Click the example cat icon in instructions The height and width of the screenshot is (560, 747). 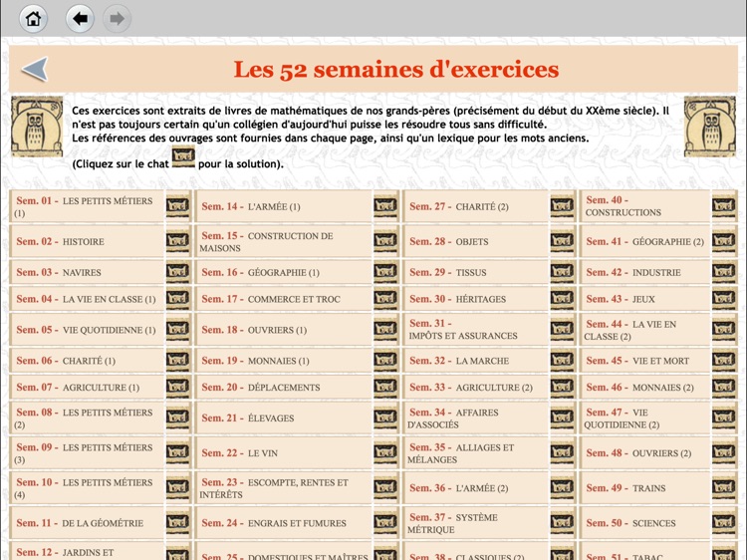(x=183, y=157)
